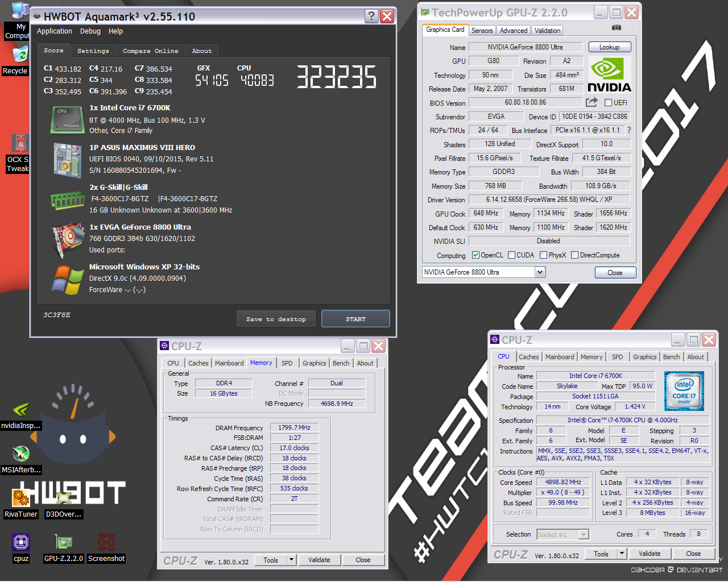This screenshot has width=728, height=582.
Task: Switch to the Settings tab in Aquamark
Action: (93, 51)
